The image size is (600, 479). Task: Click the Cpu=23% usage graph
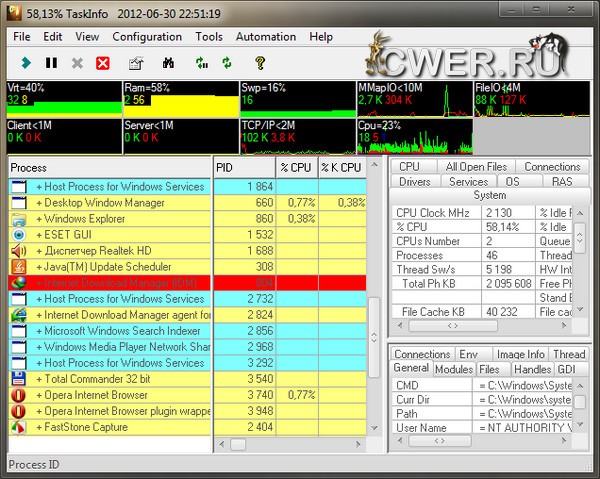coord(412,138)
